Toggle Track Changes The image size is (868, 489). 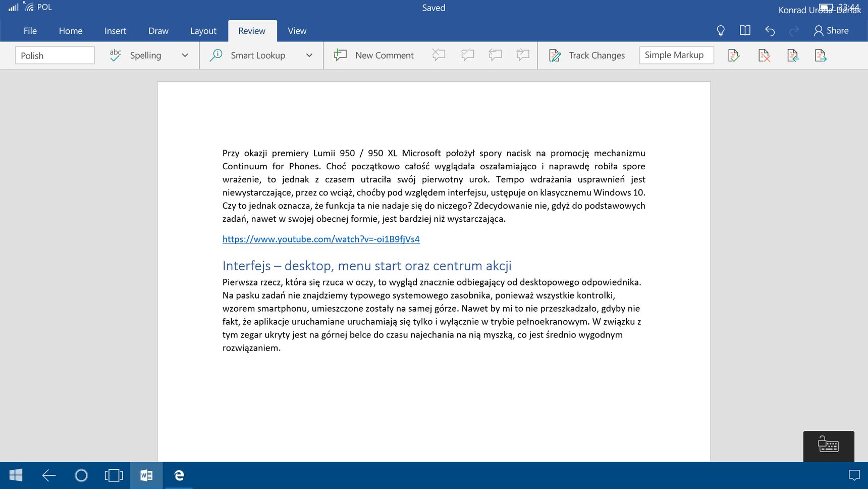click(587, 56)
